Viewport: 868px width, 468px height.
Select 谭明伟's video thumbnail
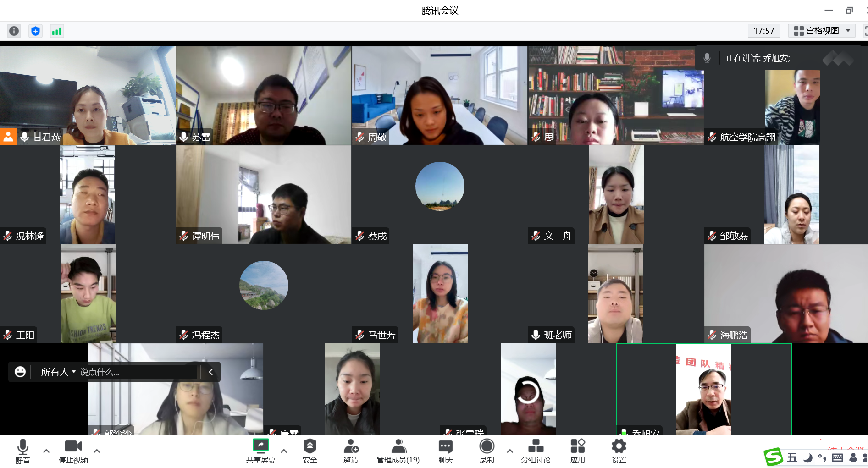pos(264,194)
